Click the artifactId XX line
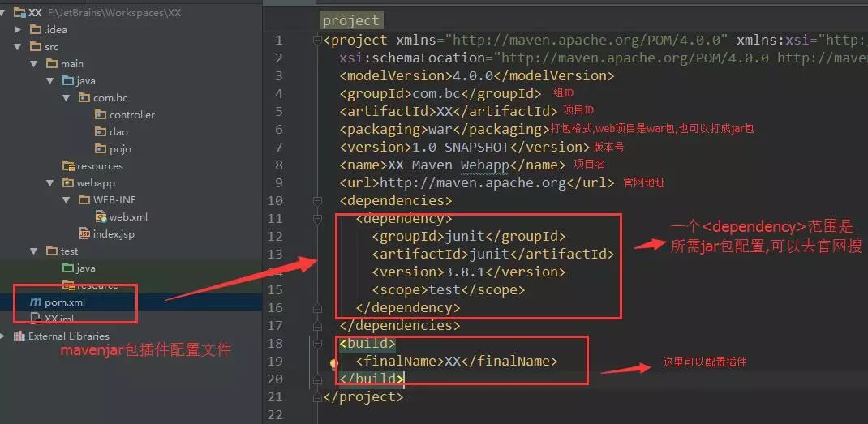The width and height of the screenshot is (868, 424). tap(449, 111)
